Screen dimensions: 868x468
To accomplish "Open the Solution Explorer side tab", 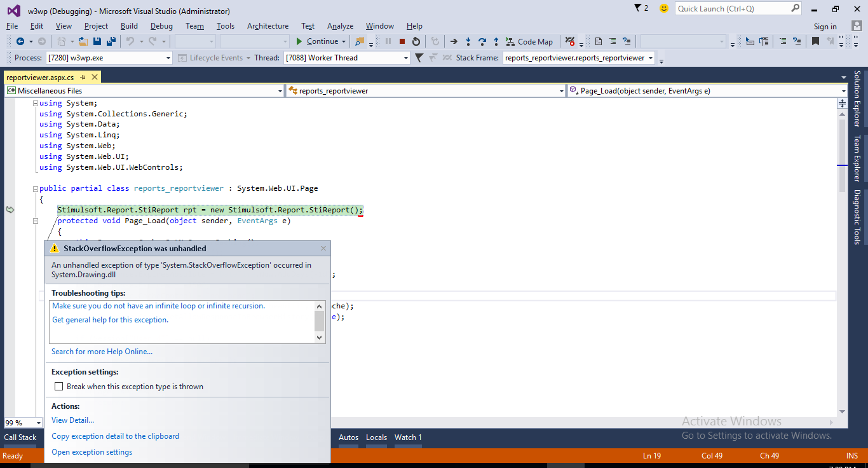I will point(857,99).
